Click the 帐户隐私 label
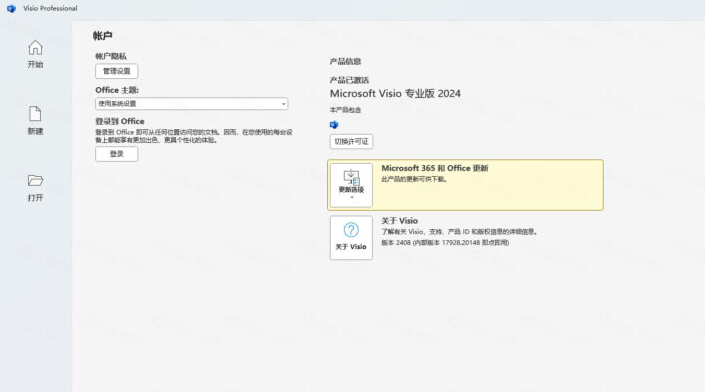 pyautogui.click(x=111, y=56)
